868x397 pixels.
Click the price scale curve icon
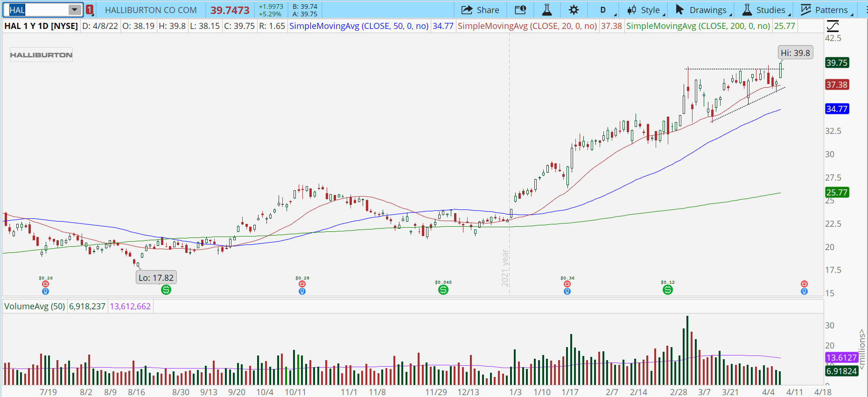tap(833, 26)
